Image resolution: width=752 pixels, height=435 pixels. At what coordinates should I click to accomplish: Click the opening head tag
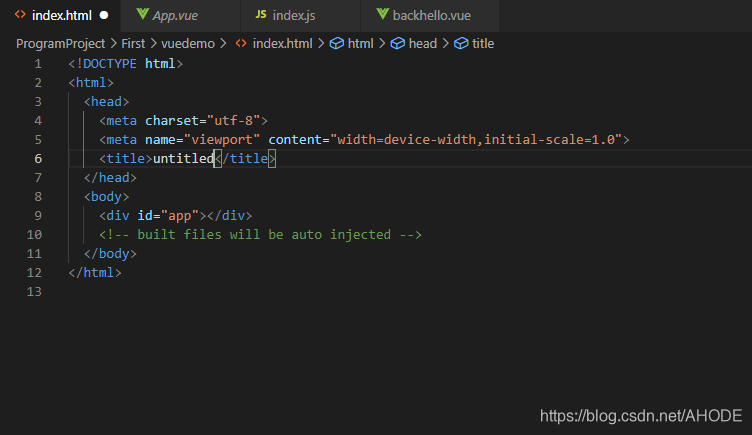(x=106, y=102)
